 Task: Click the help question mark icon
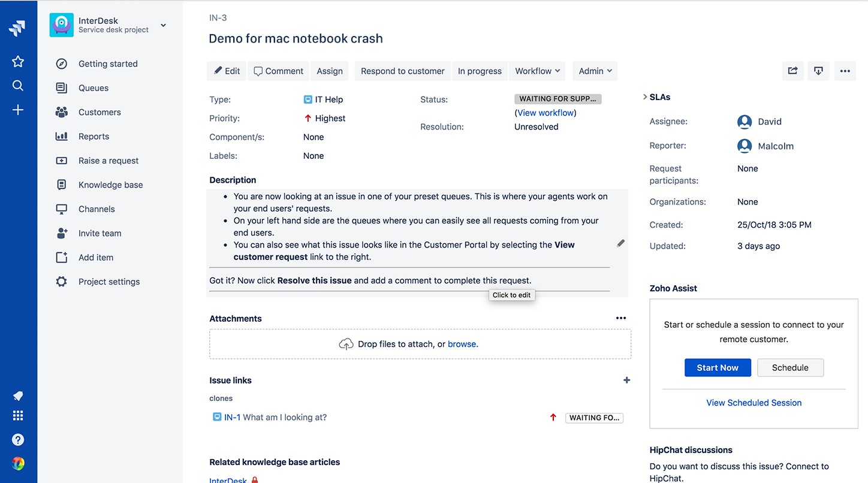pyautogui.click(x=18, y=440)
